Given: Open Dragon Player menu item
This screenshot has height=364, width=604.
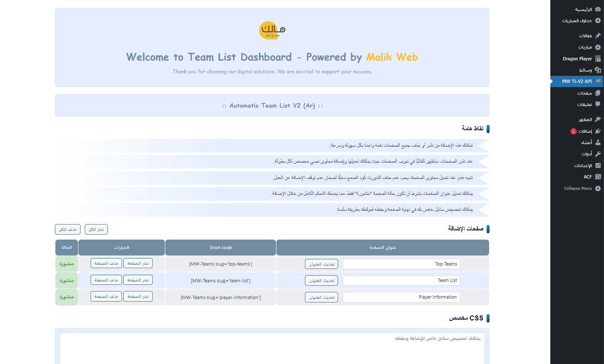Looking at the screenshot, I should pos(577,59).
